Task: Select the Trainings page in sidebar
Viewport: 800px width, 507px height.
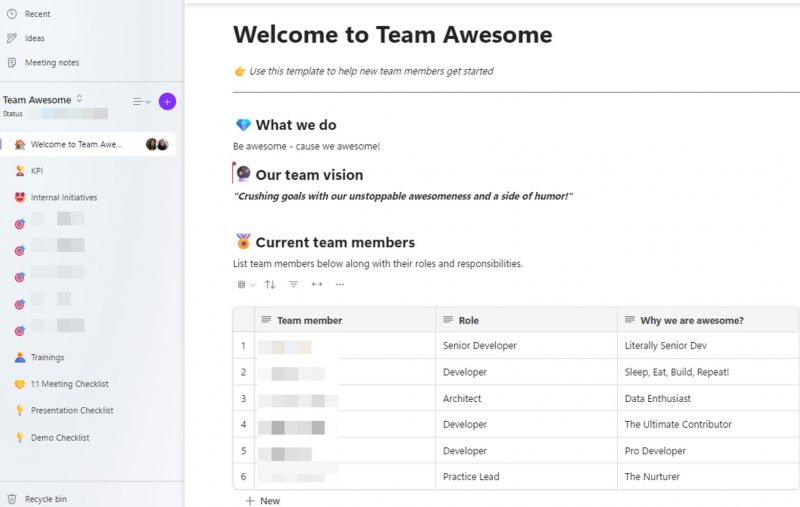Action: 47,357
